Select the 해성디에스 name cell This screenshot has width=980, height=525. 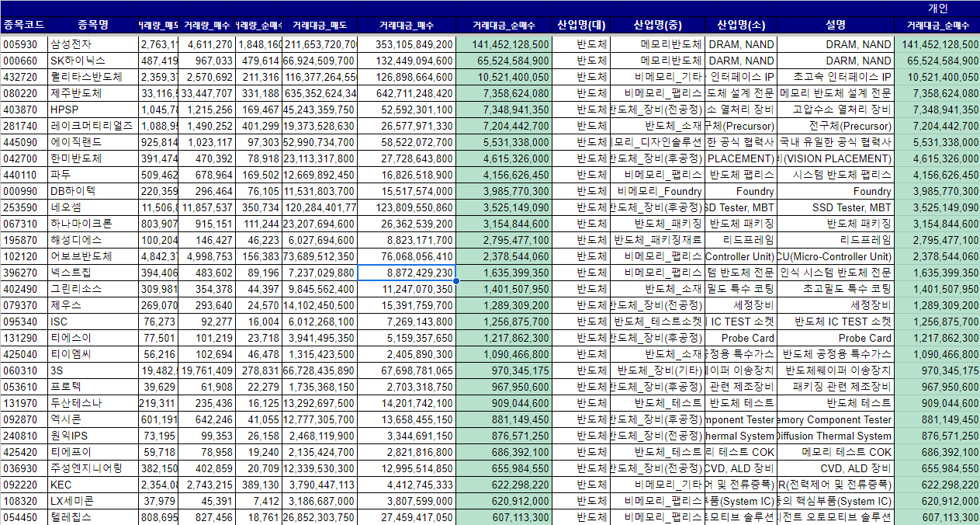coord(93,240)
